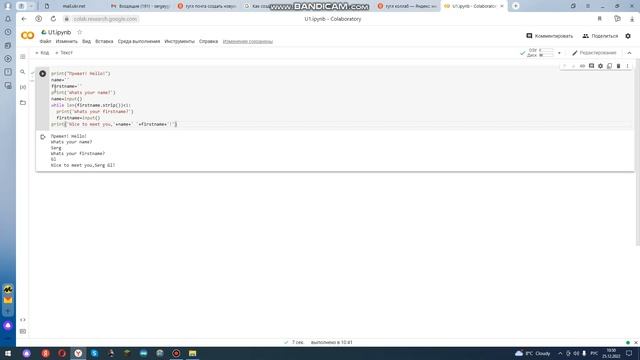Click the notebook title Ut.ipynb
This screenshot has height=360, width=640.
tap(60, 32)
